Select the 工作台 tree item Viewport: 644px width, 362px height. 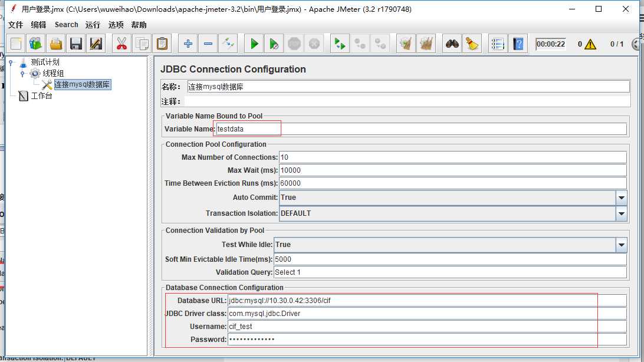tap(41, 96)
